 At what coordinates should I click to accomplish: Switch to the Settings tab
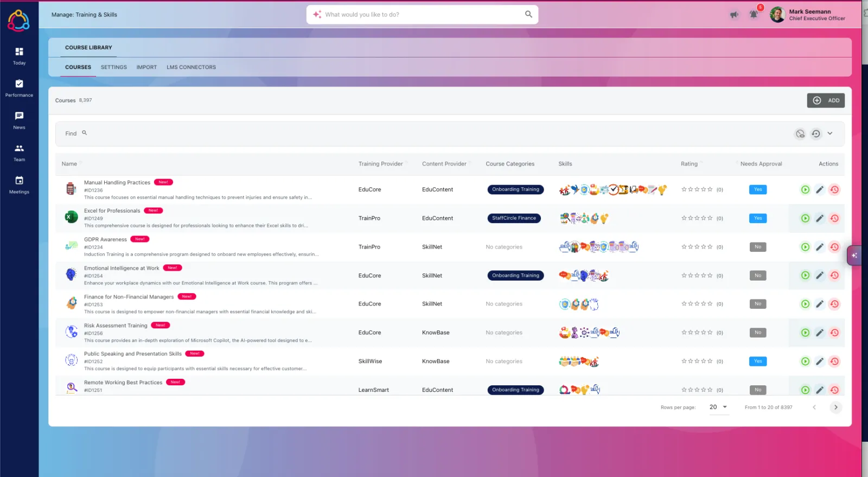coord(114,67)
